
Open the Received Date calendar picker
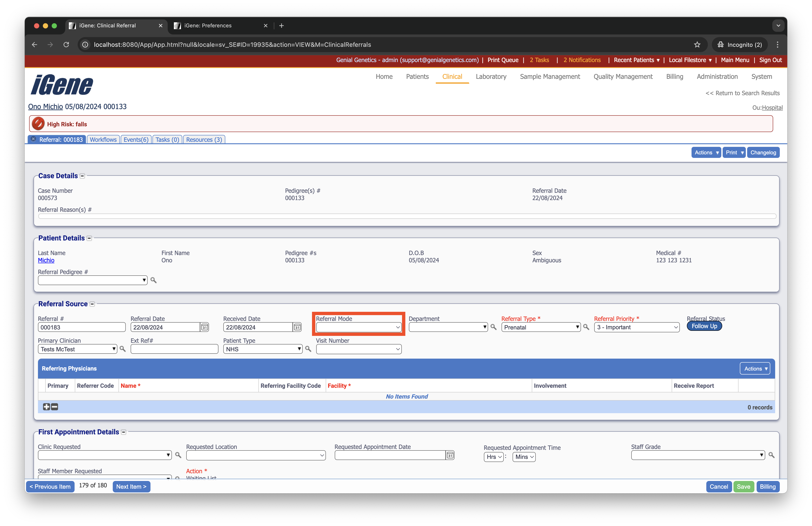297,327
